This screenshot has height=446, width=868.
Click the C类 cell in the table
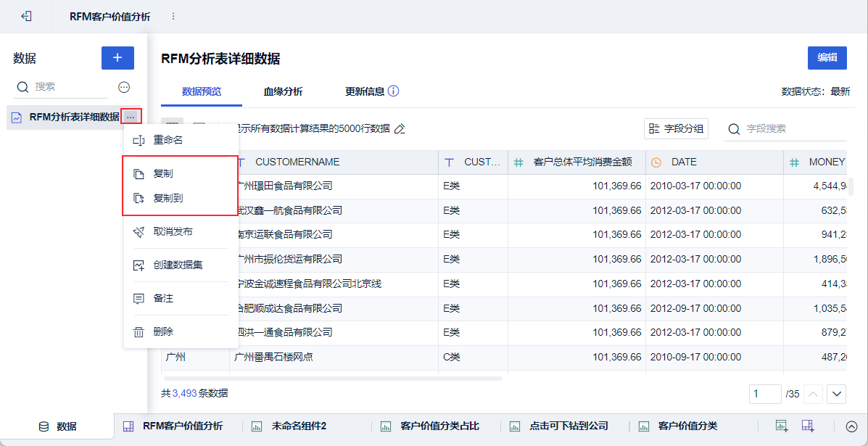click(x=474, y=358)
